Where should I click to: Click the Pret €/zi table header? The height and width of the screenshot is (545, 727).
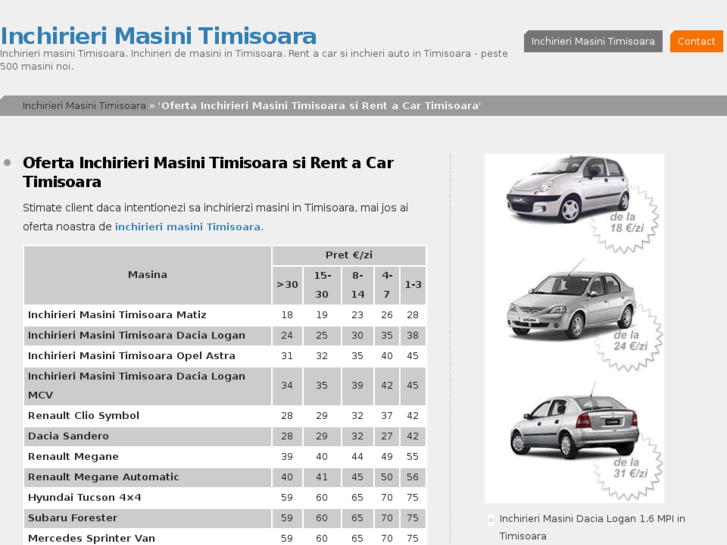(349, 255)
